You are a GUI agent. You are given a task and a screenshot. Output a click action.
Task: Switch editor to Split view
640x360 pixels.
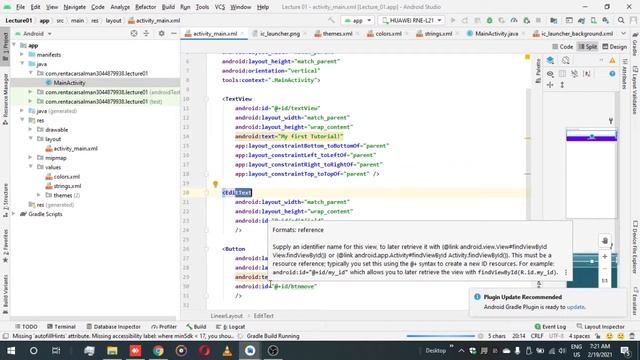pyautogui.click(x=587, y=47)
